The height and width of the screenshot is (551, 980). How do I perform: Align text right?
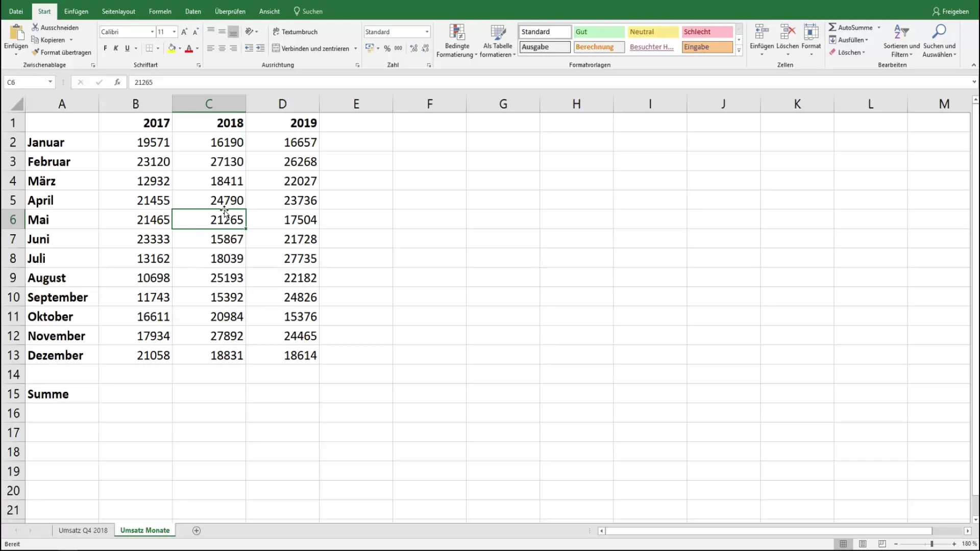(x=233, y=48)
